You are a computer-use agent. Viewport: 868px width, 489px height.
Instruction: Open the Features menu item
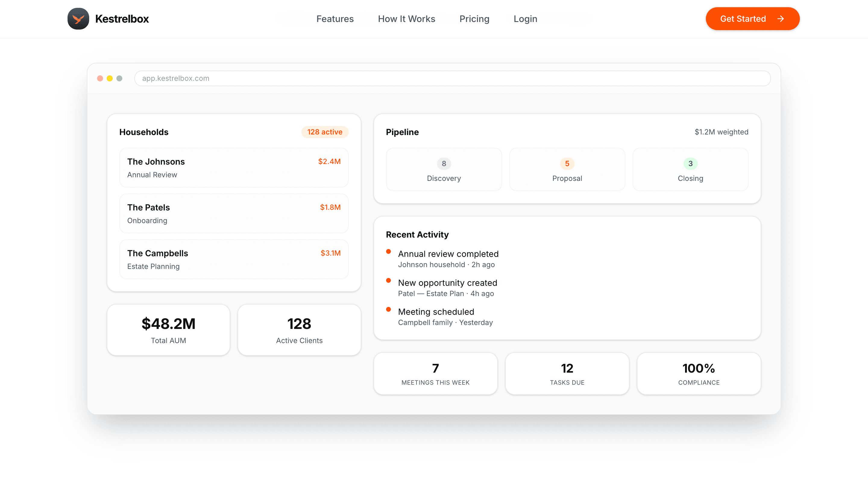(335, 19)
